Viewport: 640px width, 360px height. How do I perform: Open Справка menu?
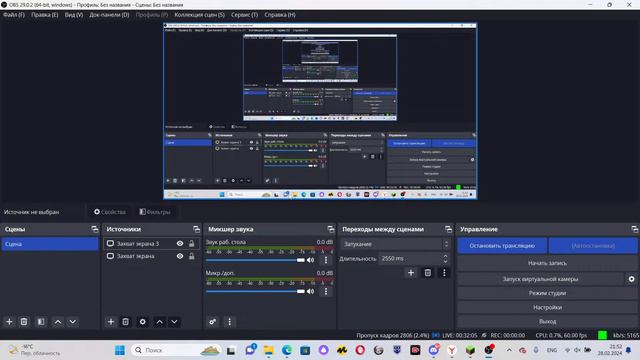[280, 15]
